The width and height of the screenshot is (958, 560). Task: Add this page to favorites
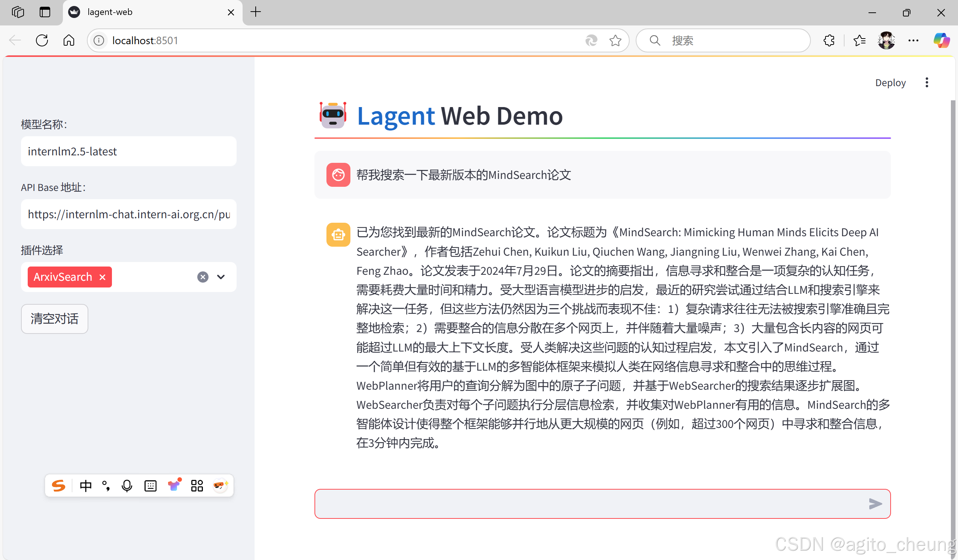coord(615,40)
